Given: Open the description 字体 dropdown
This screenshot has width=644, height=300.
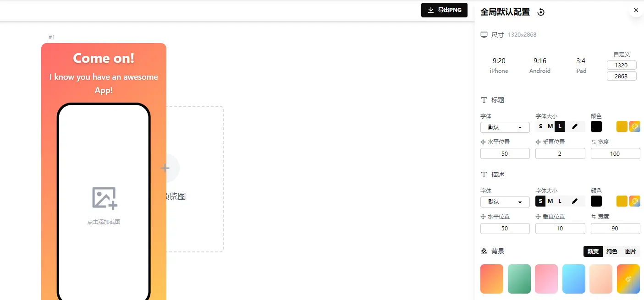Looking at the screenshot, I should tap(505, 202).
